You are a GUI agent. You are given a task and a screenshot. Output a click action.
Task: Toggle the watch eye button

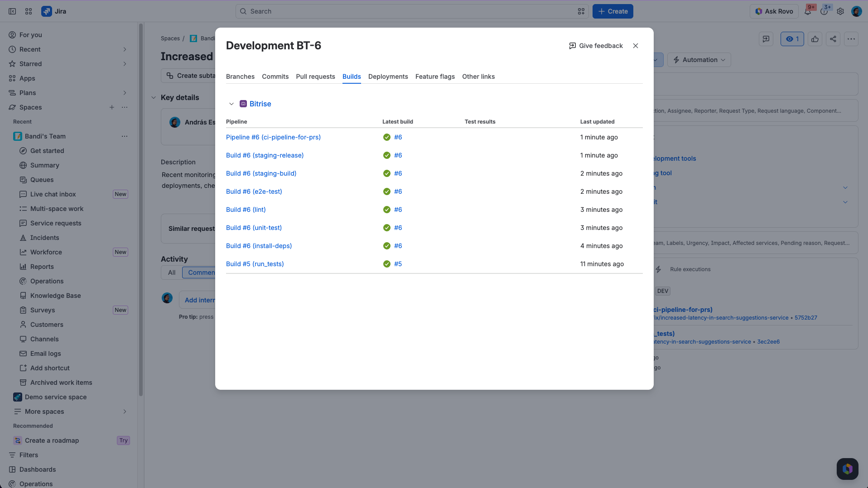[x=792, y=39]
